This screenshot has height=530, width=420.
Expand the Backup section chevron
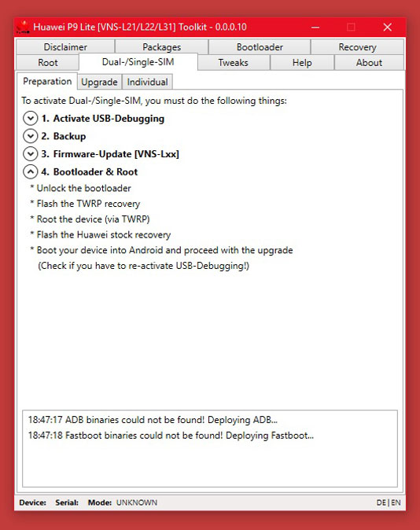click(31, 136)
